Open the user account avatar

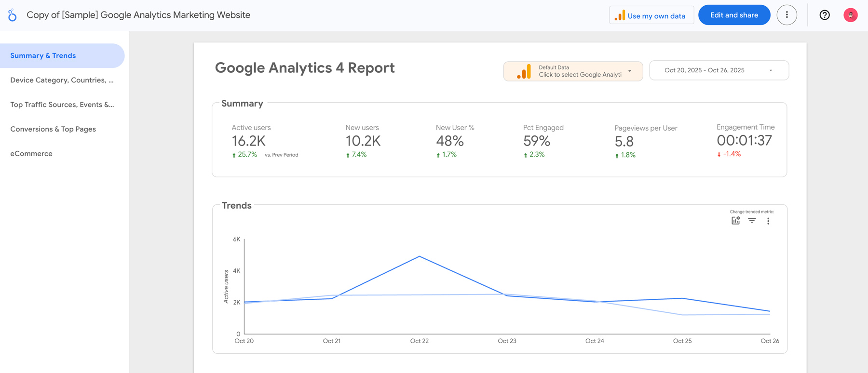[850, 15]
